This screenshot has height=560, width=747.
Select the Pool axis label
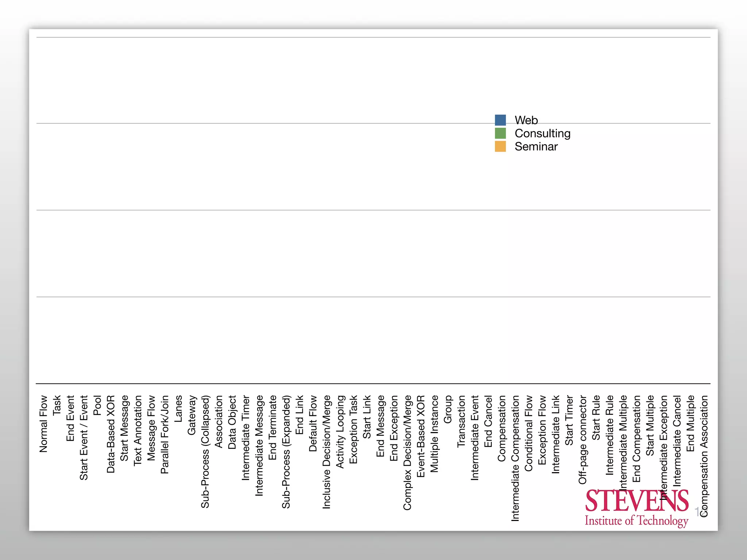pos(97,405)
